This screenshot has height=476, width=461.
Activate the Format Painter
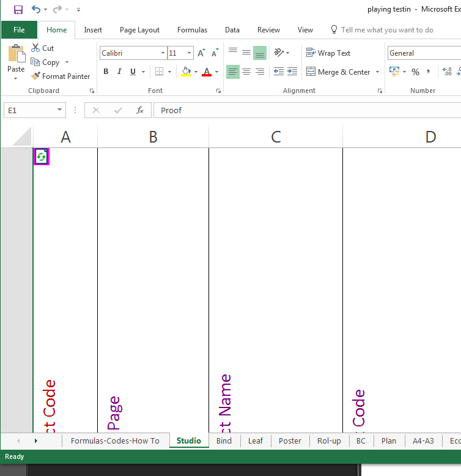pyautogui.click(x=61, y=76)
